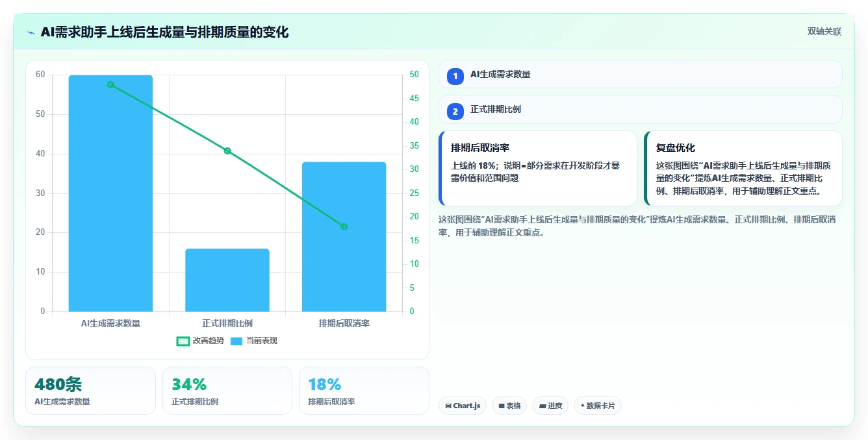Viewport: 868px width, 440px height.
Task: Click right axis value 50
Action: pos(415,75)
